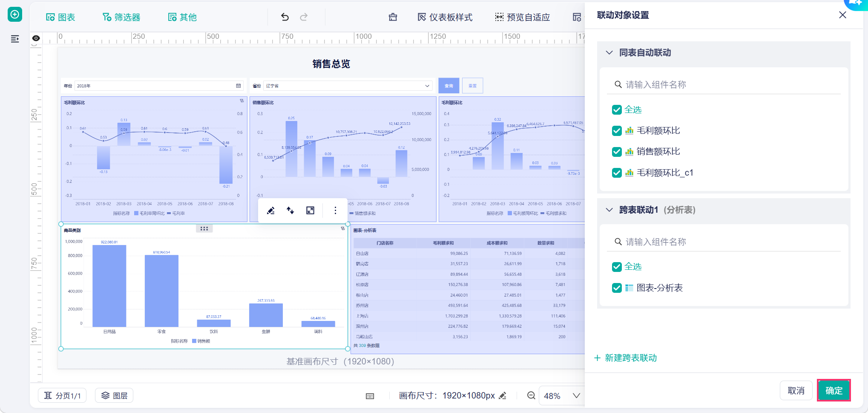The width and height of the screenshot is (868, 413).
Task: Collapse the 同表自动联动 section
Action: pyautogui.click(x=609, y=52)
